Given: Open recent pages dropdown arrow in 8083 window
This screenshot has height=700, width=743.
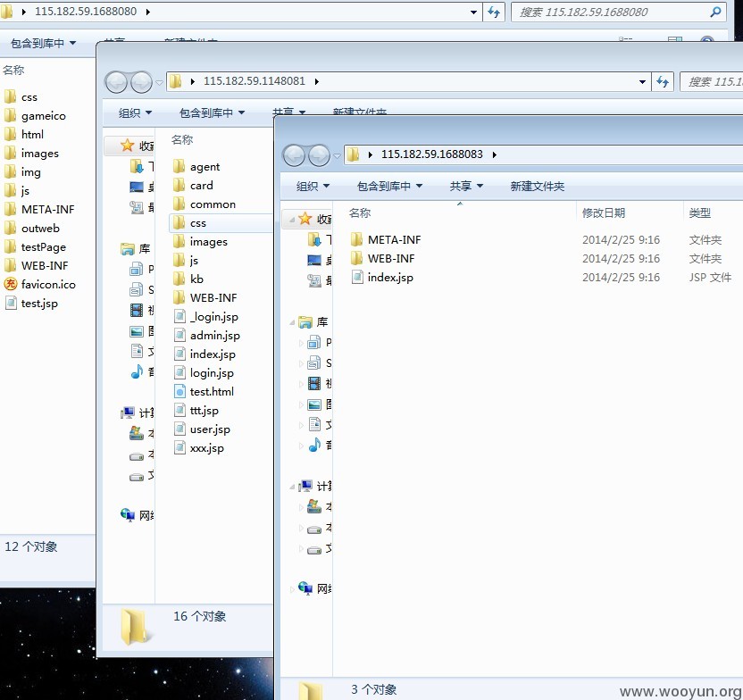Looking at the screenshot, I should click(337, 154).
